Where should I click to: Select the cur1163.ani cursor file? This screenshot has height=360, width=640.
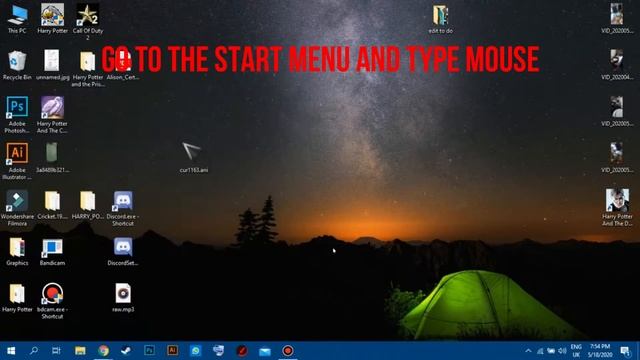(193, 158)
